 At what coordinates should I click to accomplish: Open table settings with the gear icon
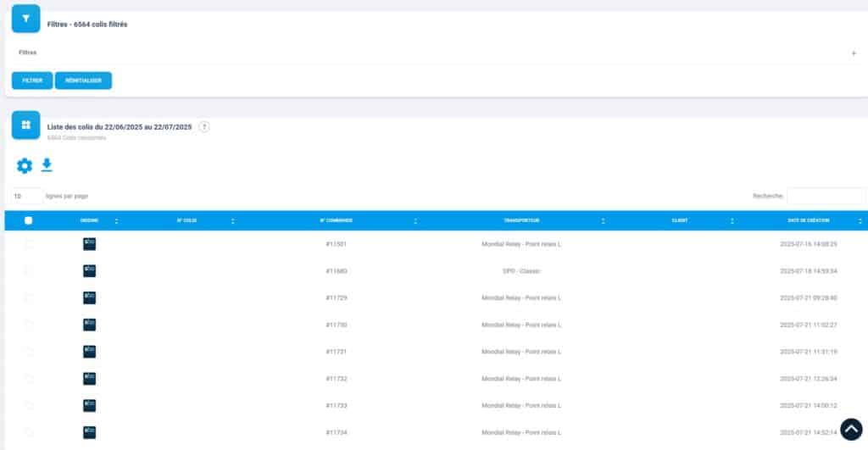(x=25, y=165)
